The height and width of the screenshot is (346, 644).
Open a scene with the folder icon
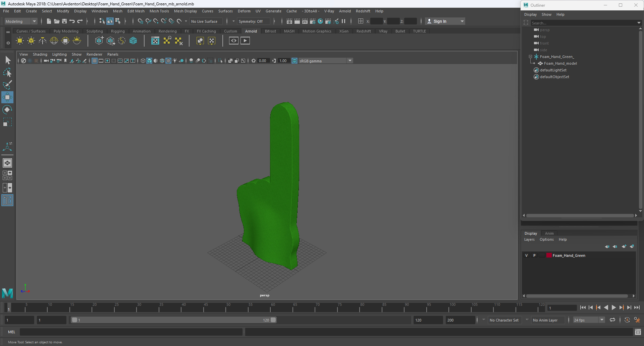[56, 21]
